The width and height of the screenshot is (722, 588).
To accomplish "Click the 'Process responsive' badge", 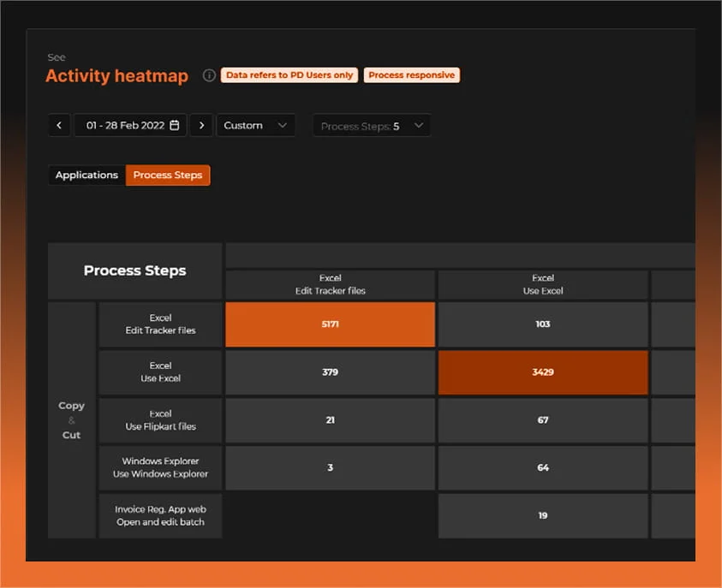I will (x=412, y=75).
